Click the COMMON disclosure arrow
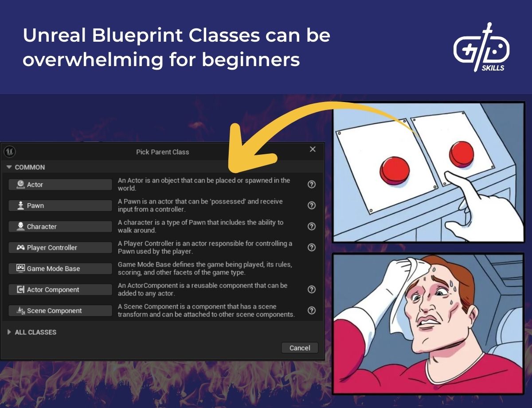 (9, 167)
